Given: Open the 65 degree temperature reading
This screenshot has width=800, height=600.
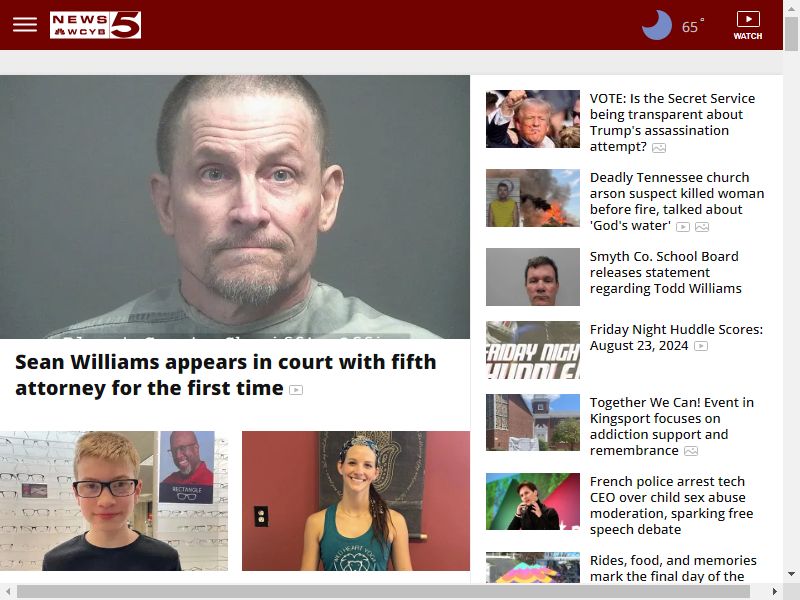Looking at the screenshot, I should [x=692, y=26].
